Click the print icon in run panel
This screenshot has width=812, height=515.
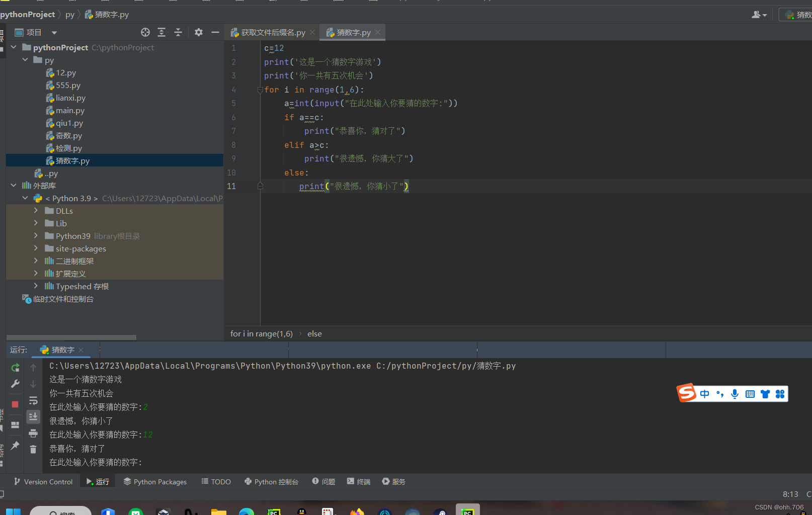33,434
